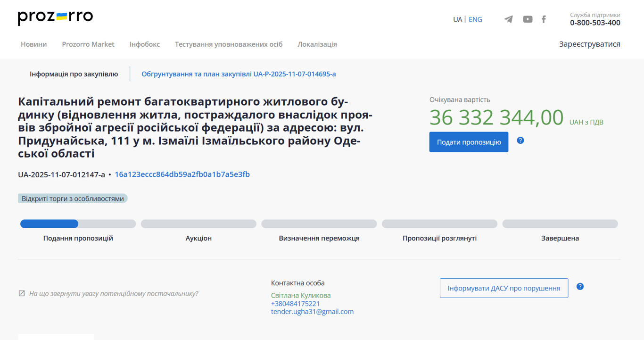The image size is (644, 340).
Task: Select UA as interface language
Action: coord(457,19)
